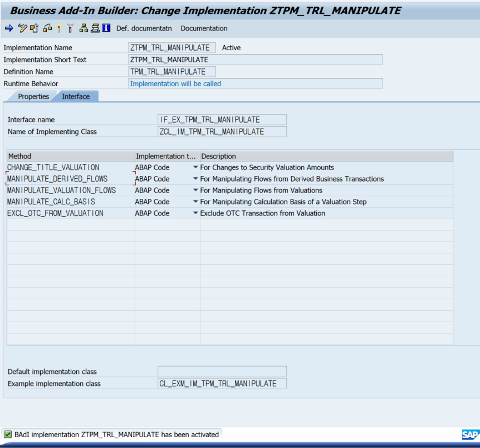Click the 'Implementation Short Text' label
This screenshot has height=448, width=480.
(x=45, y=60)
